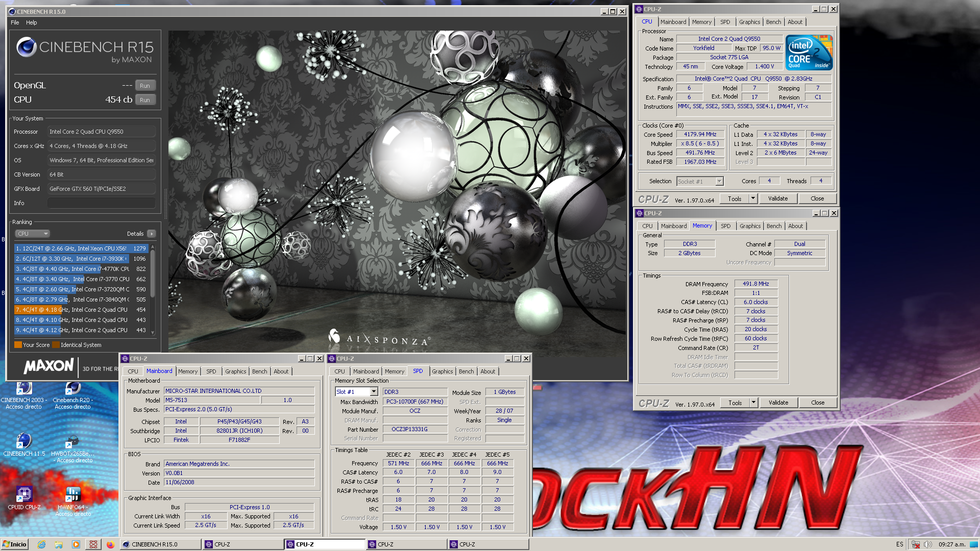Click the MS-7513 model field
This screenshot has width=980, height=551.
tap(211, 400)
